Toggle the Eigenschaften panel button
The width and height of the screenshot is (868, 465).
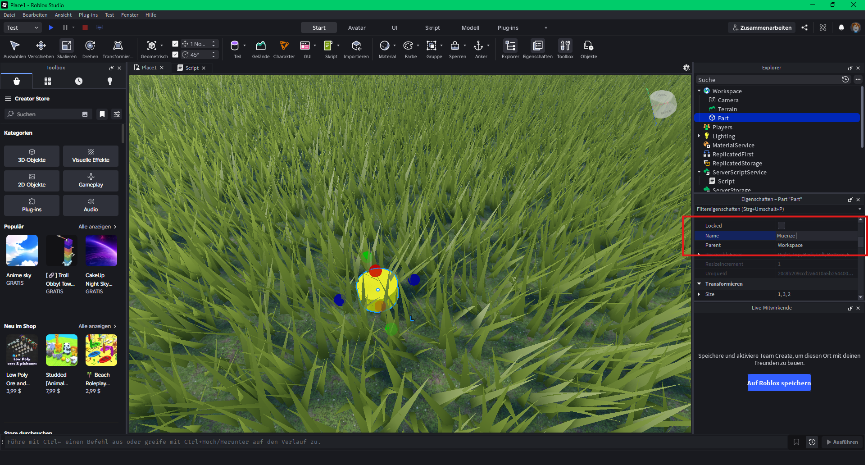(538, 49)
